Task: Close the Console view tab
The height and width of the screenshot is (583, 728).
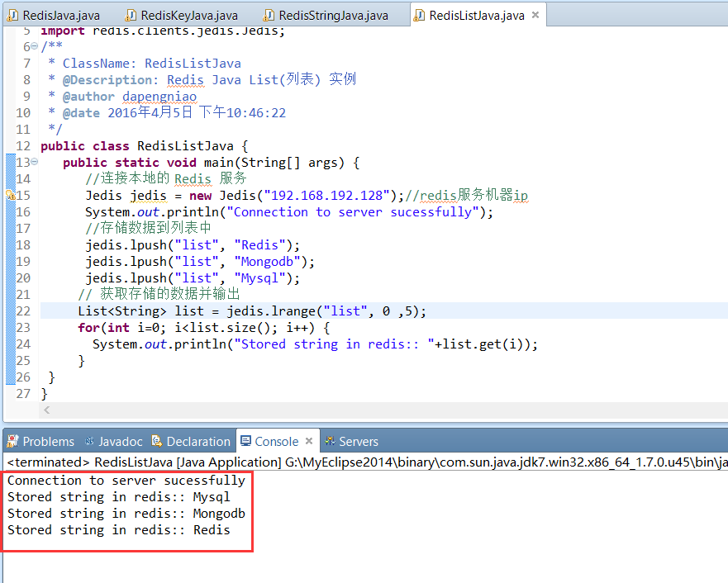Action: point(309,442)
